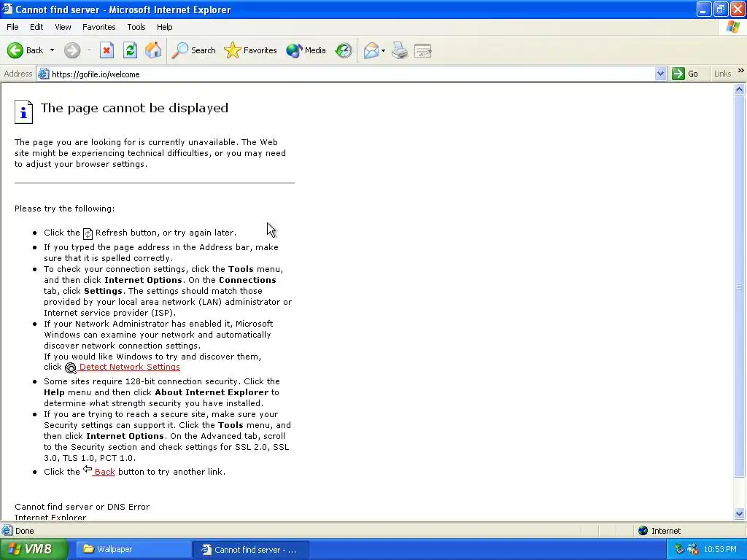
Task: Click the scrollbar up arrow
Action: (740, 89)
